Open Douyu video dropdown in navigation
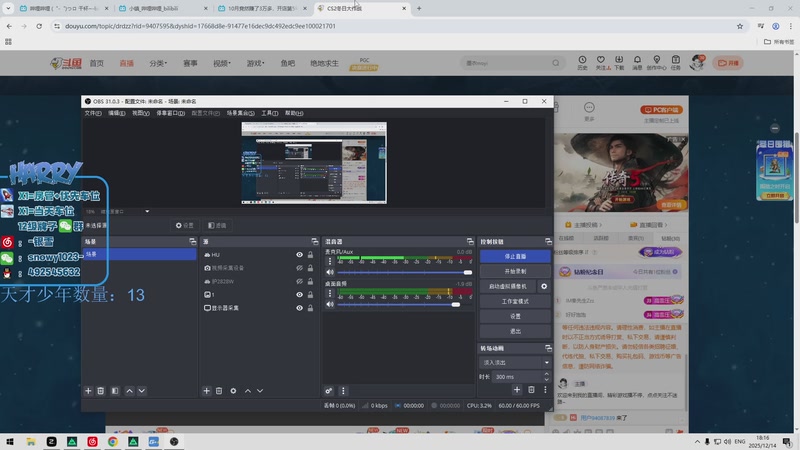Viewport: 800px width, 450px height. (222, 63)
